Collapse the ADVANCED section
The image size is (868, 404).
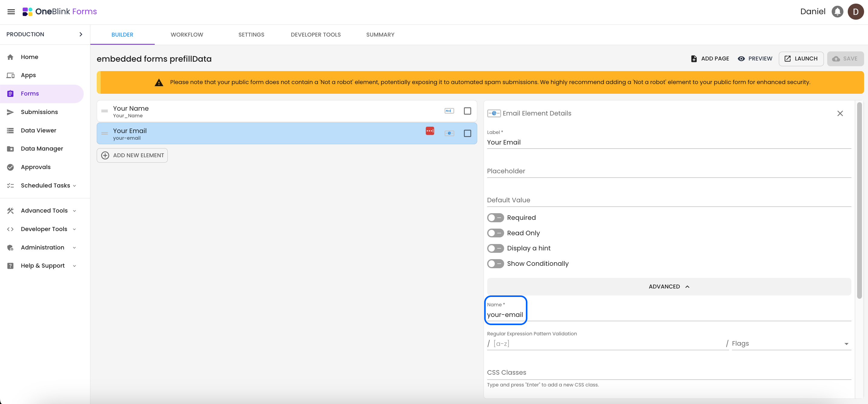click(x=669, y=287)
